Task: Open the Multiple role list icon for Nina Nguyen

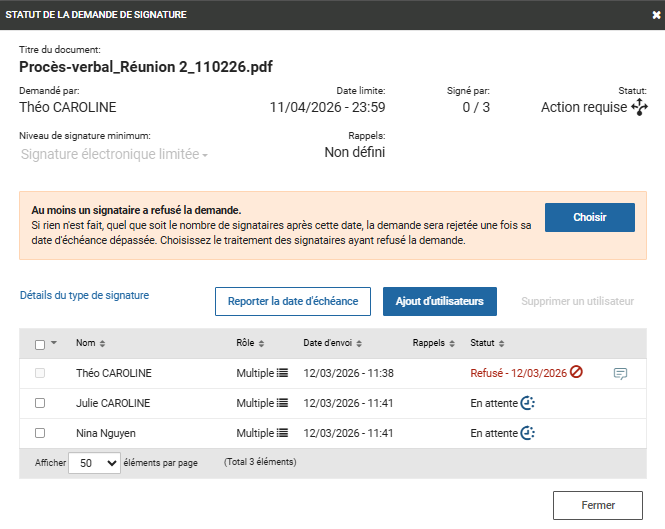Action: tap(282, 433)
